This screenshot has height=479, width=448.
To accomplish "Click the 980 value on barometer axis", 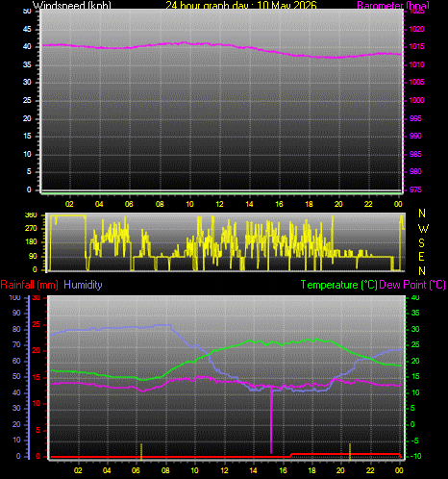I will click(415, 171).
